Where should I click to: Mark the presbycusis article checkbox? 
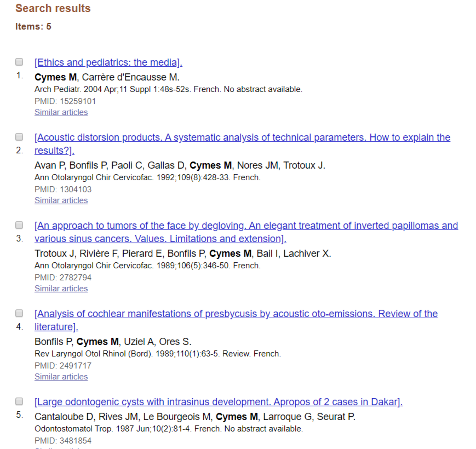coord(19,313)
